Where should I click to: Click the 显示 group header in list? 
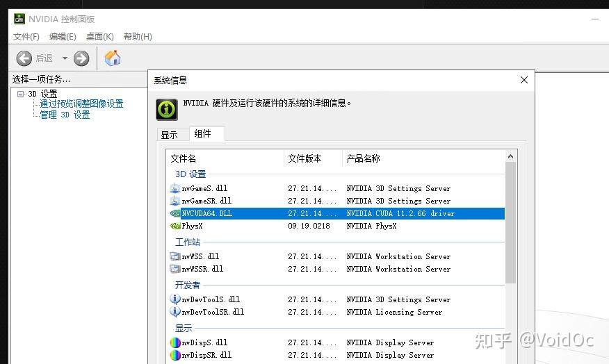pyautogui.click(x=184, y=329)
